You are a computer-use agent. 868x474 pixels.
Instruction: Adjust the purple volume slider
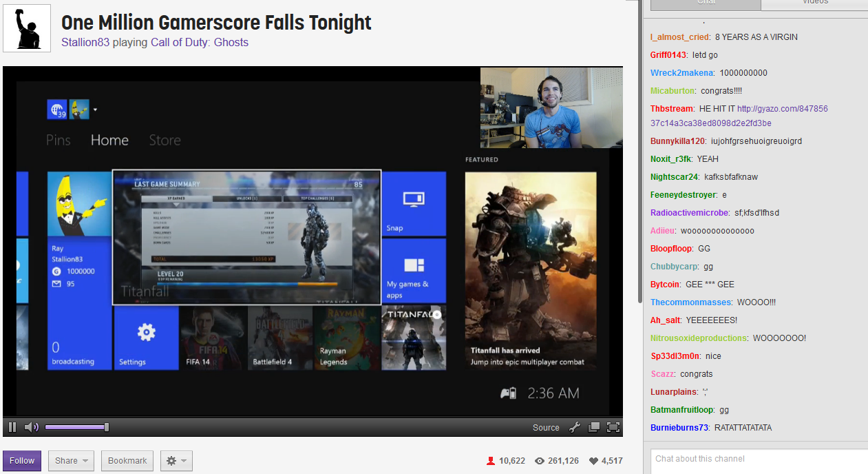(76, 427)
